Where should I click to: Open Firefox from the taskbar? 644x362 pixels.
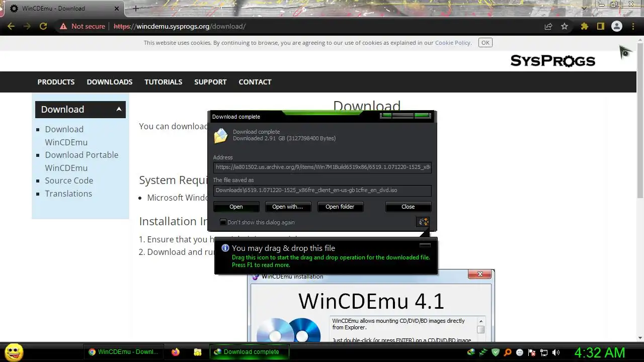[x=175, y=352]
